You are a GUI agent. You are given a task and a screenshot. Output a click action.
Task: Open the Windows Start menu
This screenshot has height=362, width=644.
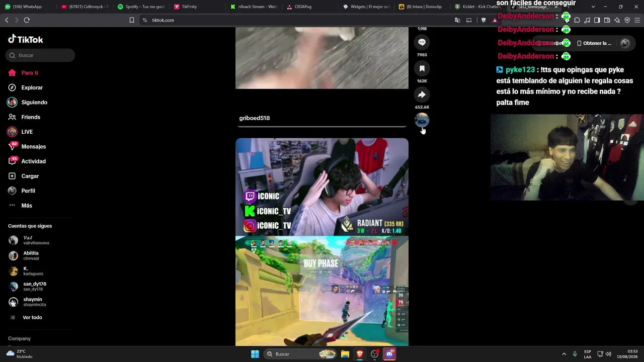(x=255, y=354)
